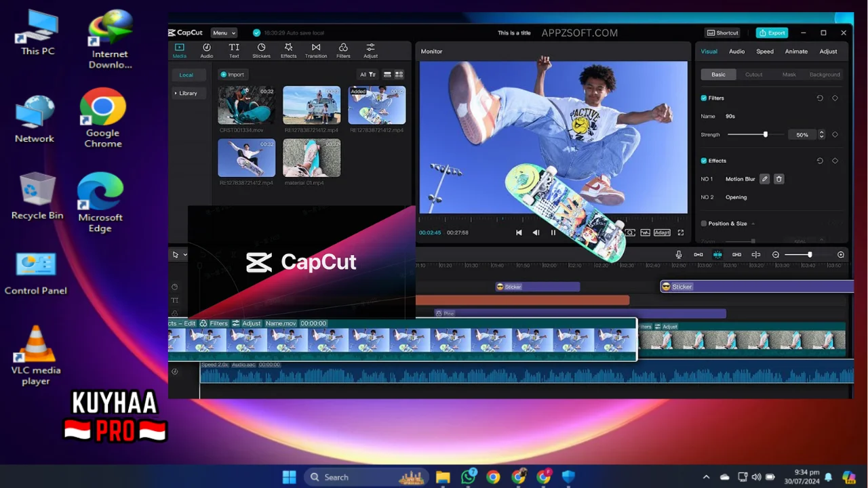This screenshot has width=868, height=488.
Task: Click the Strength 50% value field
Action: (x=802, y=135)
